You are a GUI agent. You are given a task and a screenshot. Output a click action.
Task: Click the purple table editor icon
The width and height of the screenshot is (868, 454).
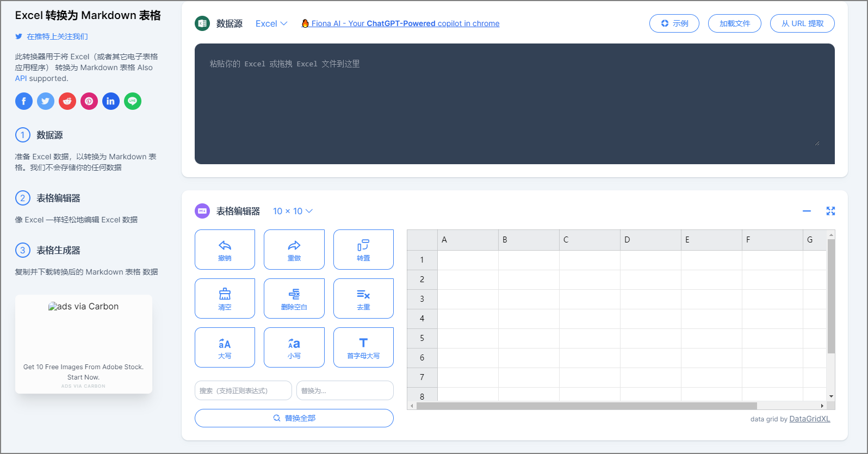[x=202, y=211]
